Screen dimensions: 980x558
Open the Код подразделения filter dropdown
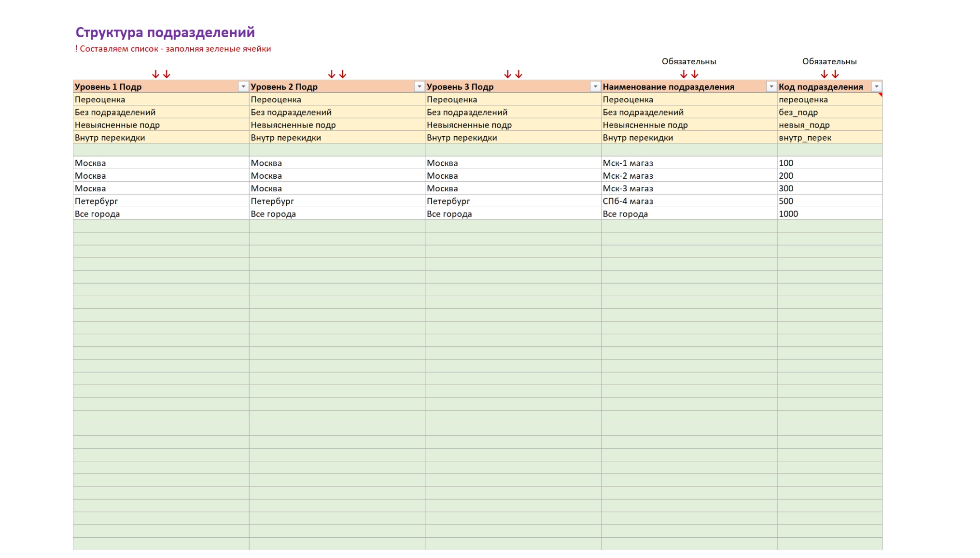(x=876, y=86)
